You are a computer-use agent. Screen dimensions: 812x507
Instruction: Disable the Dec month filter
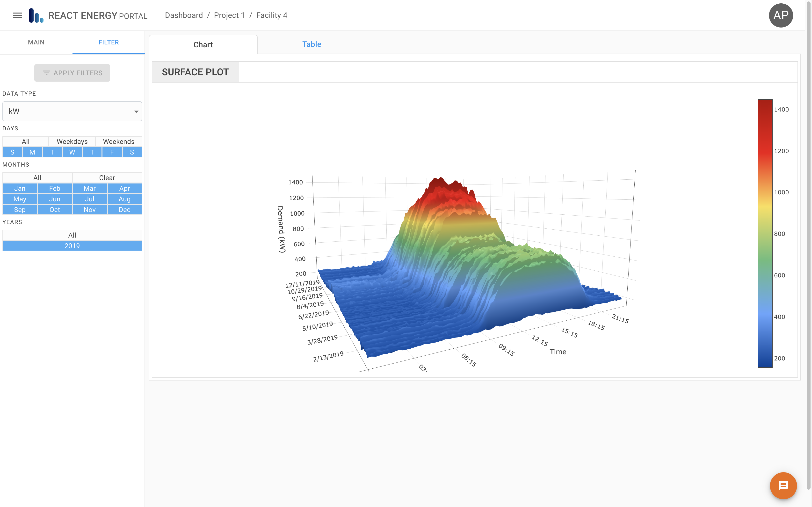124,210
